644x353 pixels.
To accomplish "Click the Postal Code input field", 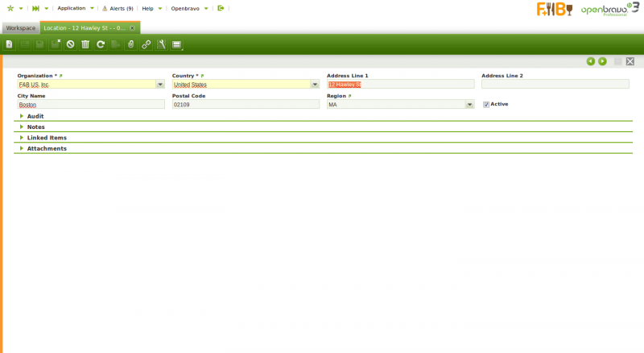I will pos(246,104).
